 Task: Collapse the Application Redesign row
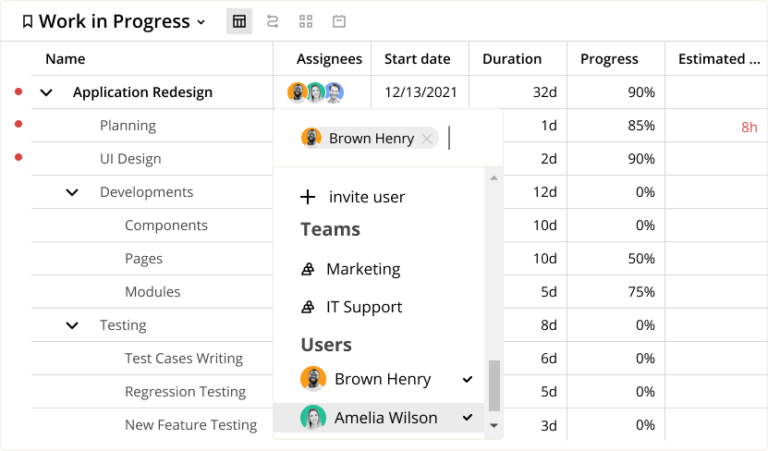(x=47, y=93)
